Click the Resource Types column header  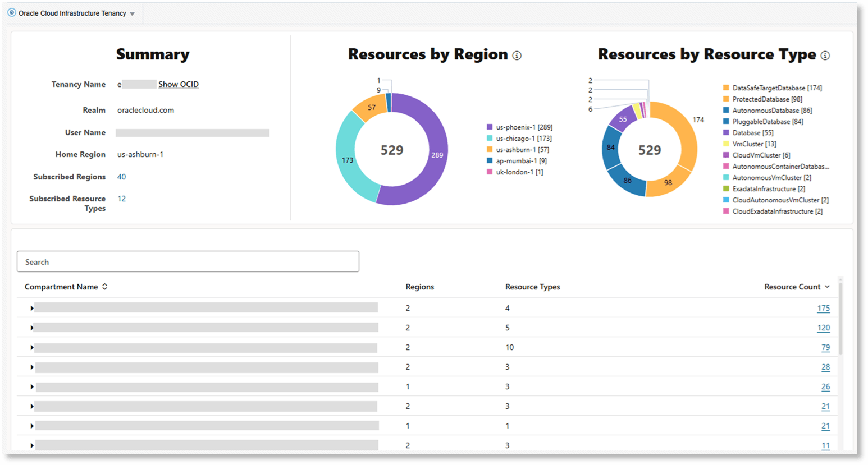point(533,287)
